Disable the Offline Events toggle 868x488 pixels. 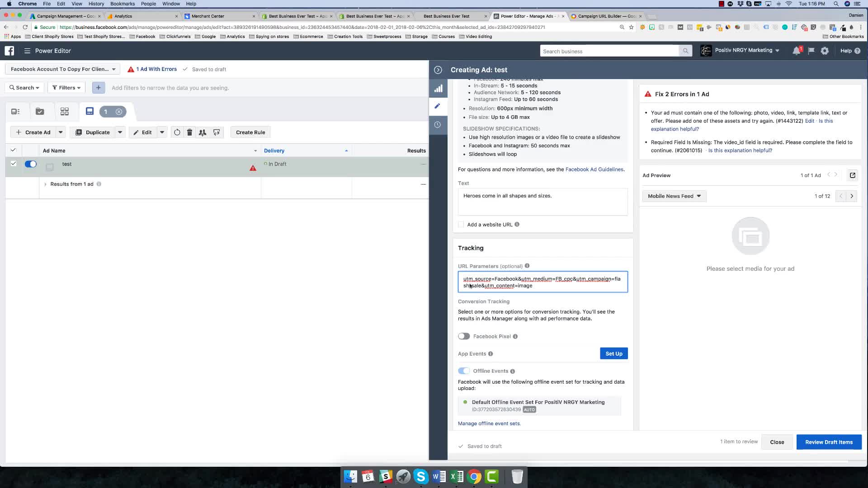click(x=464, y=371)
